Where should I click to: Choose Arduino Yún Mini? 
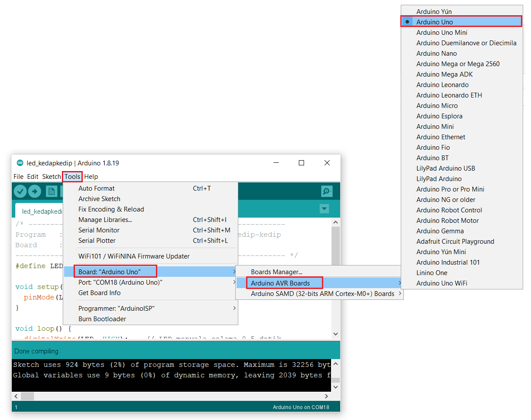pyautogui.click(x=462, y=252)
